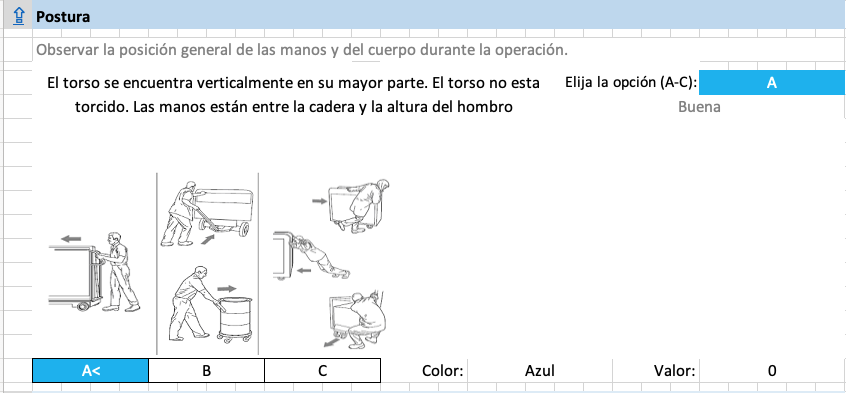Select the Valor cell showing 0
The image size is (846, 393).
(x=772, y=370)
